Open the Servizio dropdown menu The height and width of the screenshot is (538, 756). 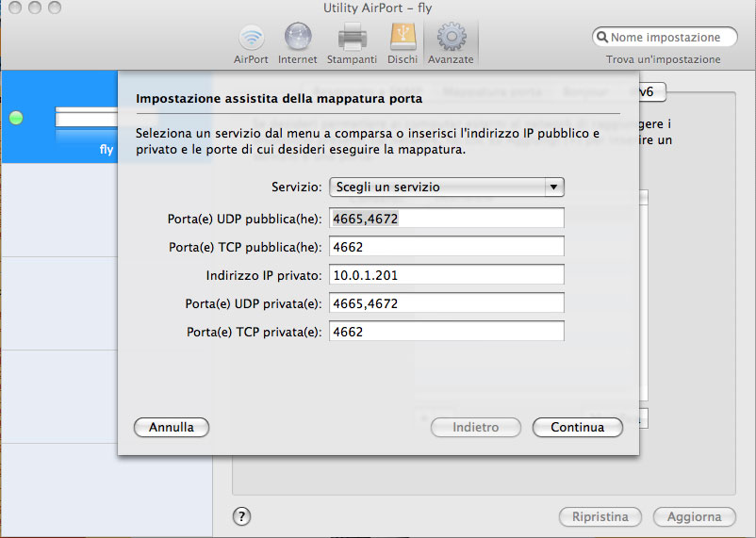(x=447, y=187)
